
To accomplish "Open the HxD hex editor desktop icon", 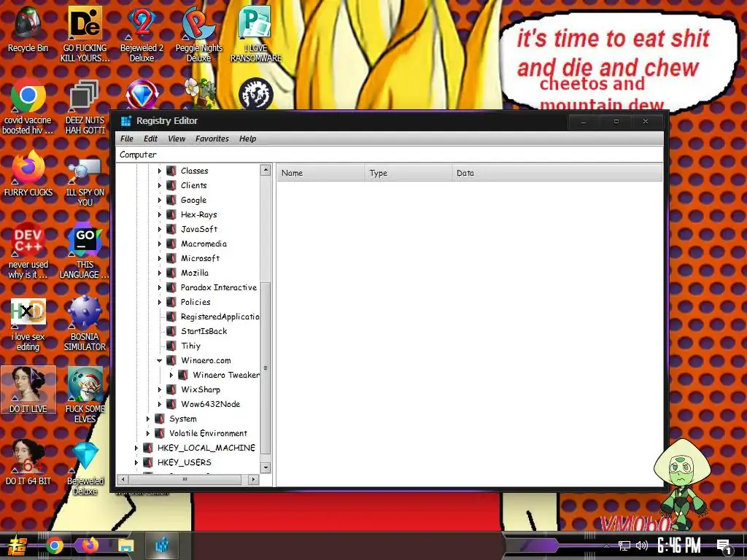I will point(28,323).
